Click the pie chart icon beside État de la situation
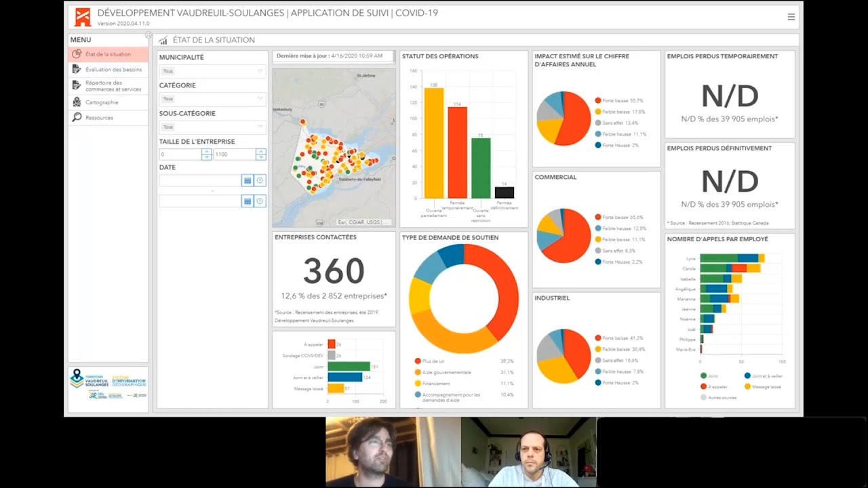This screenshot has height=488, width=868. (77, 54)
